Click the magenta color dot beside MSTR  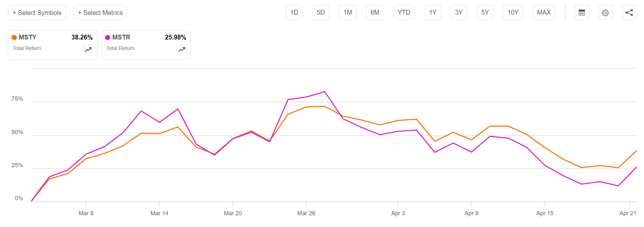point(107,37)
